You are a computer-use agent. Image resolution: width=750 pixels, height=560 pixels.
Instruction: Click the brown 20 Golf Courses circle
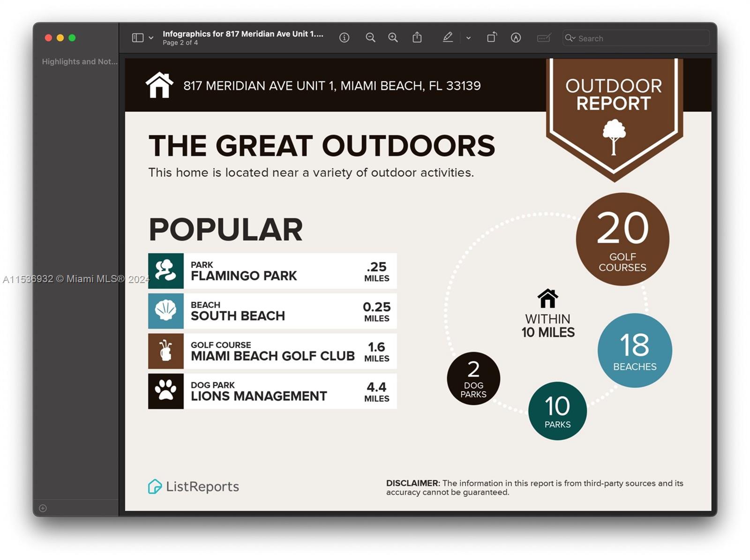[622, 239]
